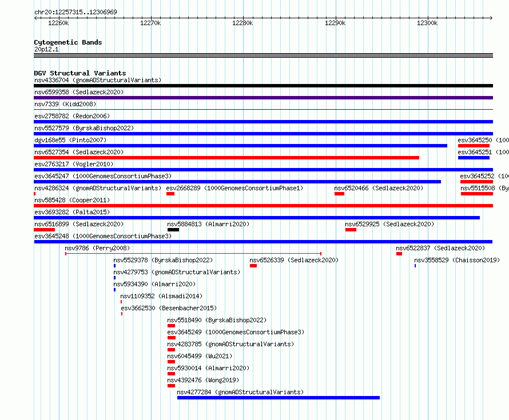Select nsv4286324 gnomADStructuralVariants label
Viewport: 509px width, 420px height.
tap(98, 188)
